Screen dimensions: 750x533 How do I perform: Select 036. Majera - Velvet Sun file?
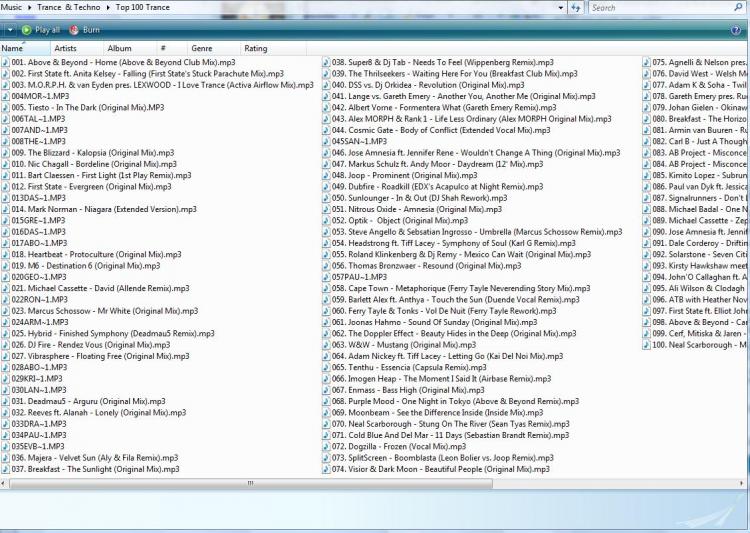tap(90, 458)
